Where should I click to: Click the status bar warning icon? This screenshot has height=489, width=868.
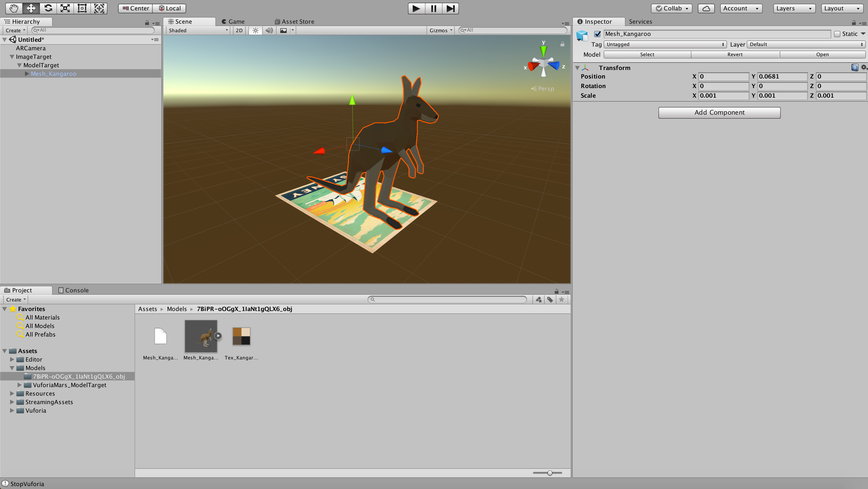pyautogui.click(x=5, y=484)
